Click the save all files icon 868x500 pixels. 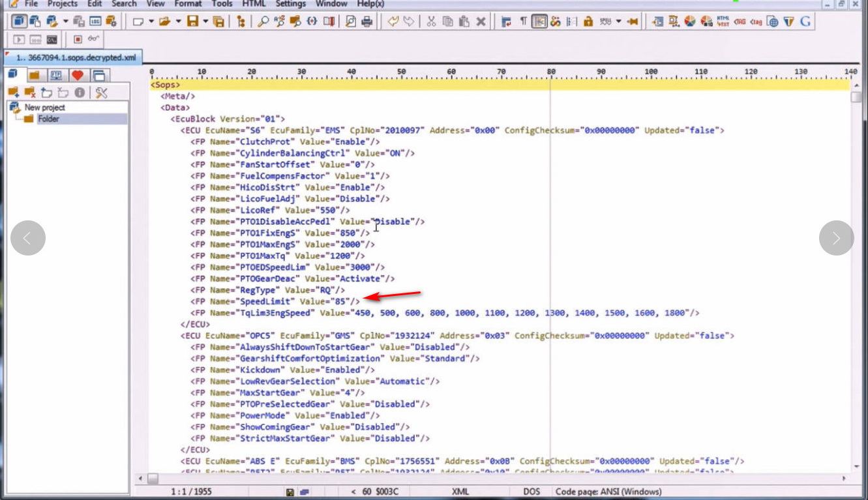pos(218,22)
